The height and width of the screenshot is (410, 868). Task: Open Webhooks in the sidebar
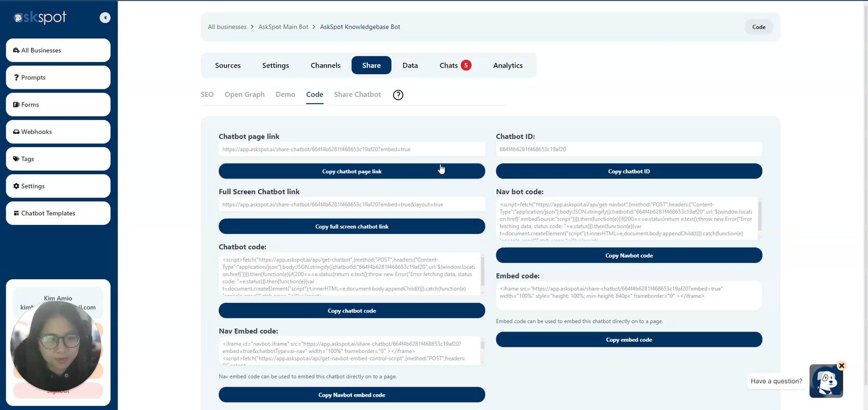click(x=58, y=132)
